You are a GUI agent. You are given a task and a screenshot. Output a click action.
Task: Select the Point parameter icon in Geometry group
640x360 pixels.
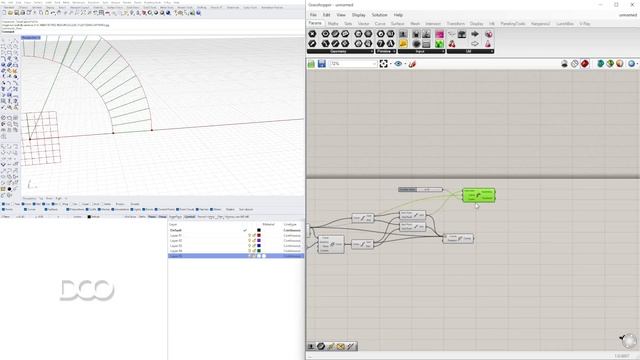(x=312, y=34)
